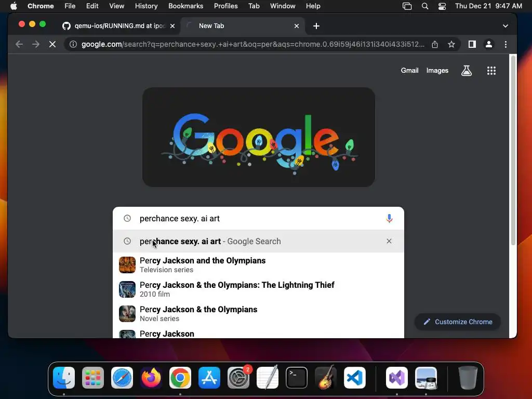Remove the perchance history suggestion
The width and height of the screenshot is (532, 399).
tap(389, 241)
